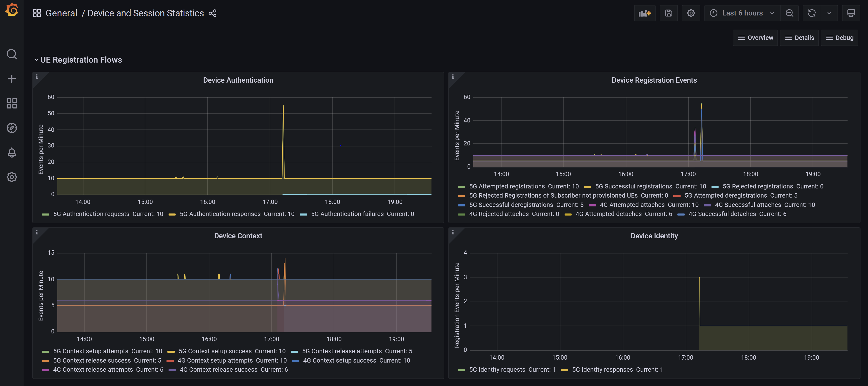868x386 pixels.
Task: Collapse the UE Registration Flows row
Action: pyautogui.click(x=81, y=60)
